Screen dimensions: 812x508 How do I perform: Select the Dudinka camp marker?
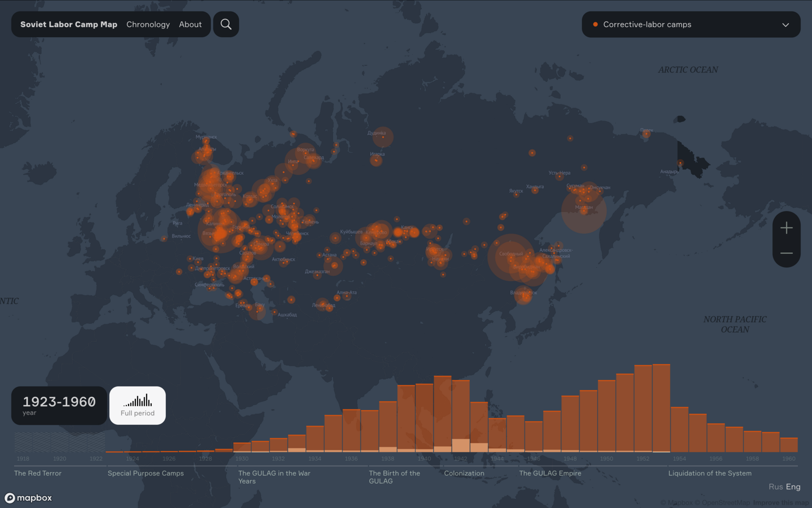pos(383,137)
